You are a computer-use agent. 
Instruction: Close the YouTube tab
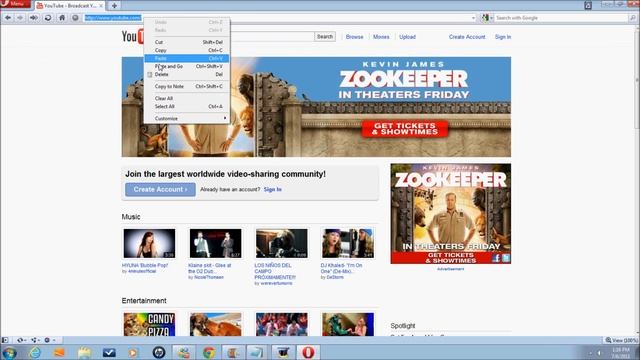101,6
